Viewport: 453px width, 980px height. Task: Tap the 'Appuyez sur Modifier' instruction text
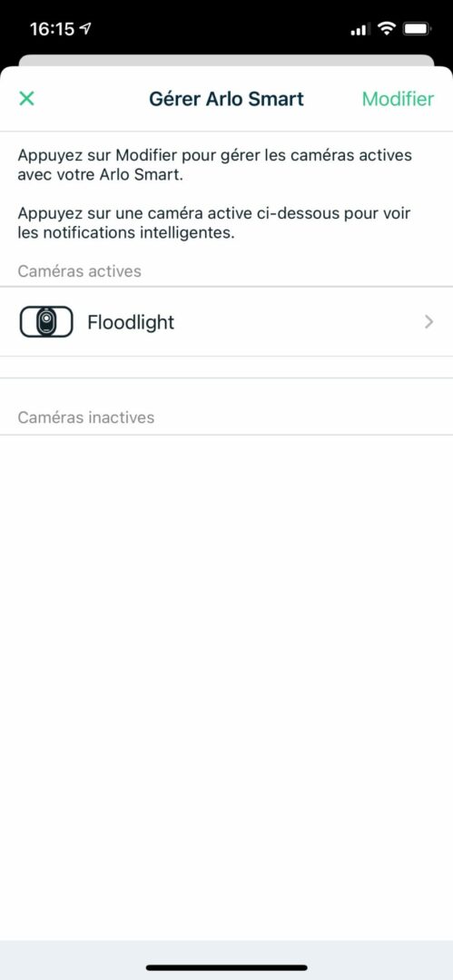214,164
